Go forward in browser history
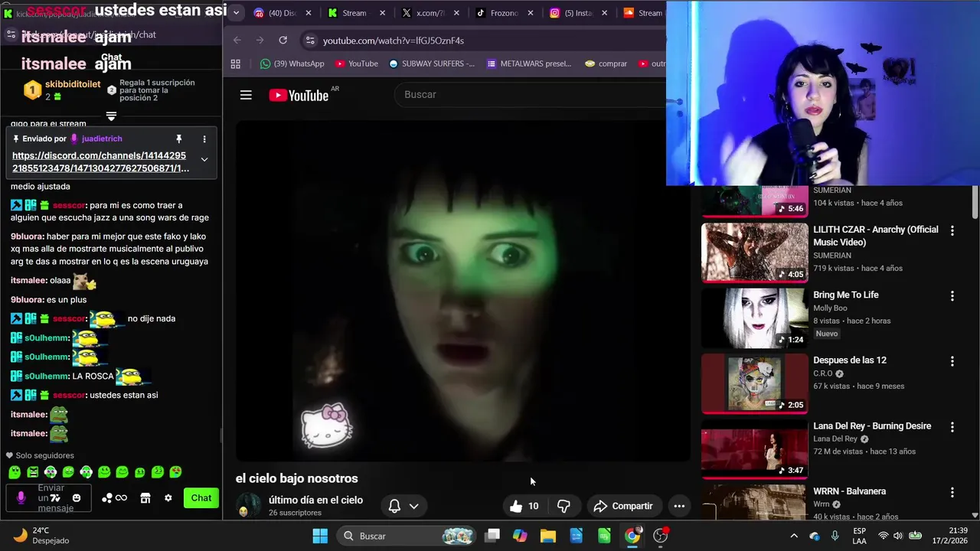Image resolution: width=980 pixels, height=551 pixels. 260,40
